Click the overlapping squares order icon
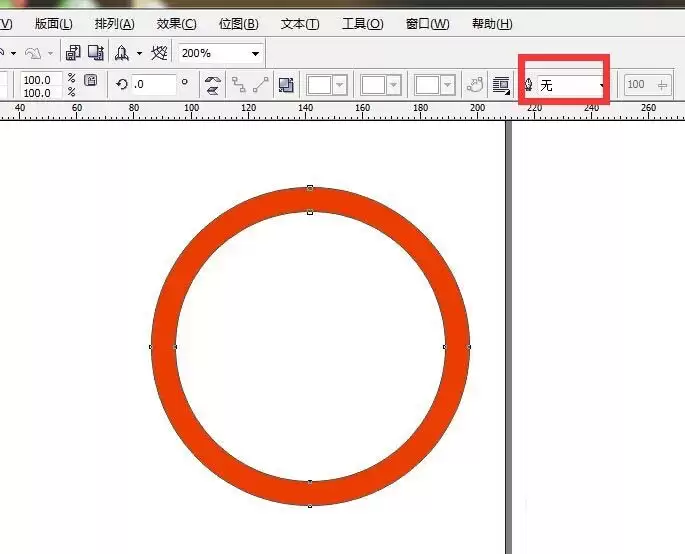 point(286,84)
